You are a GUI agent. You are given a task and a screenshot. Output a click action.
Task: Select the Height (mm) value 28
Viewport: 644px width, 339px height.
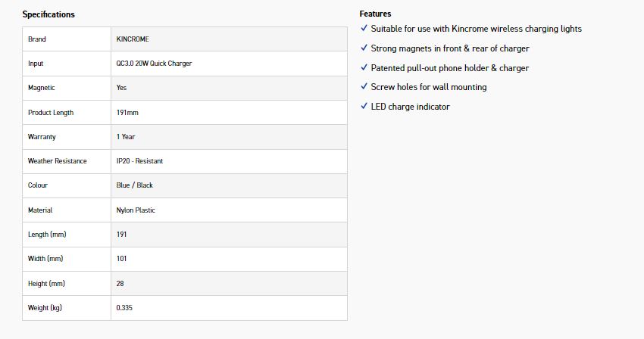click(x=120, y=284)
